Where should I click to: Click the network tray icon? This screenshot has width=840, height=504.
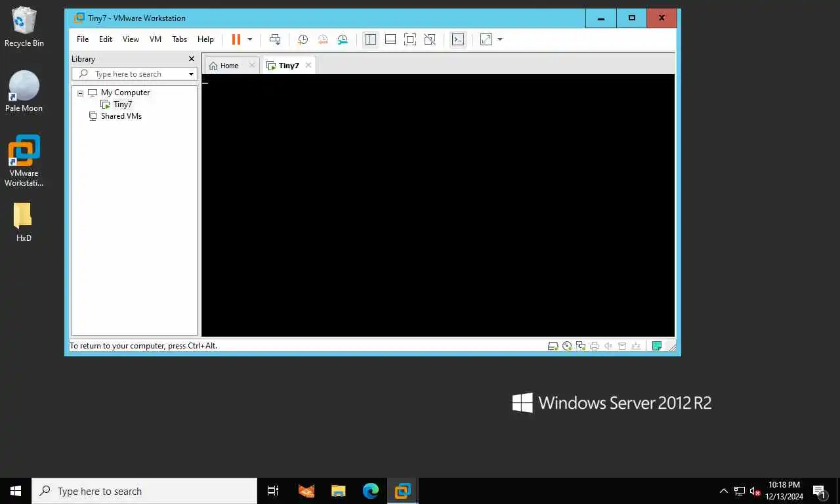click(740, 491)
